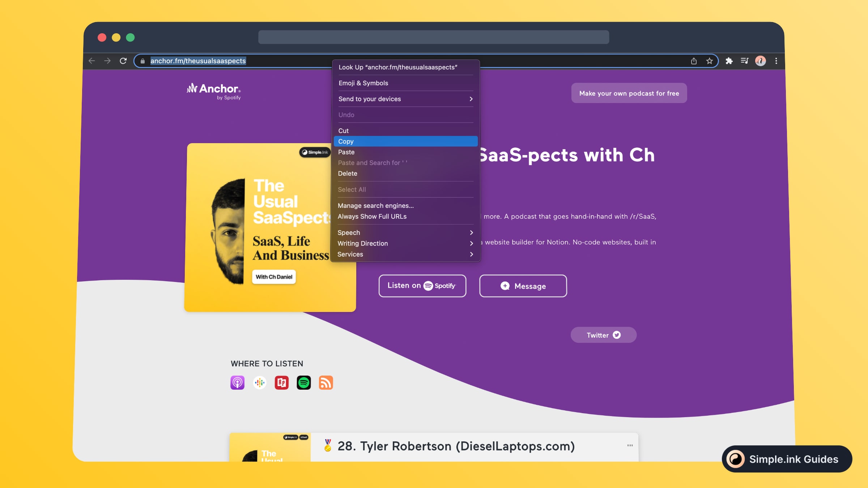The width and height of the screenshot is (868, 488).
Task: Click episode options ellipsis menu
Action: point(630,445)
